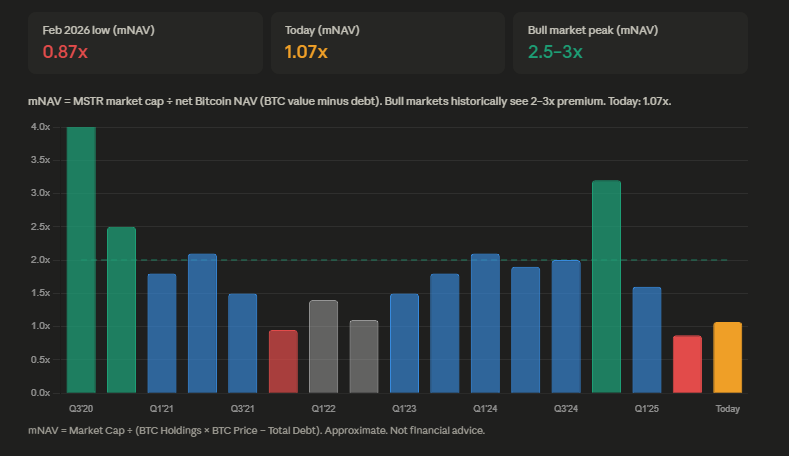Click the Q1'24 blue bar
This screenshot has height=456, width=789.
tap(485, 323)
